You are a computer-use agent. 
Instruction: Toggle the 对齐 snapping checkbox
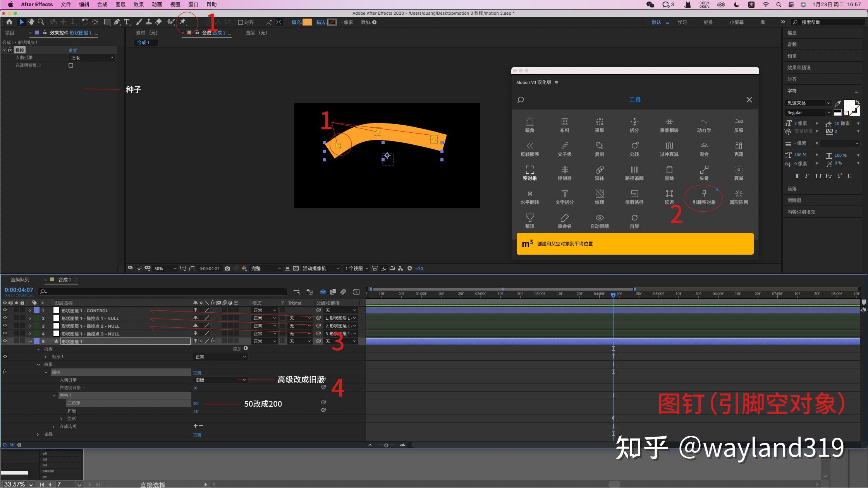[240, 22]
